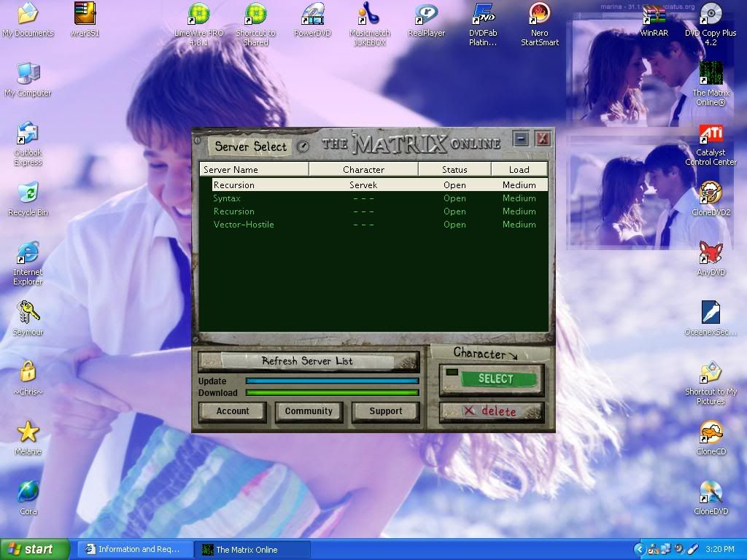Sort by Server Name column header
Image resolution: width=747 pixels, height=560 pixels.
254,169
